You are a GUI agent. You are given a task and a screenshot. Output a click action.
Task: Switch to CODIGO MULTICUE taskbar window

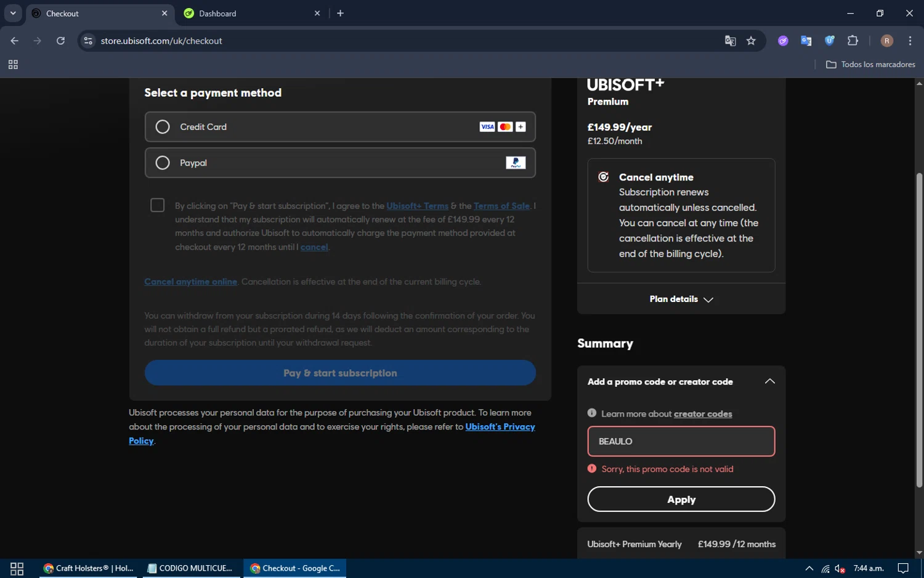pos(191,568)
